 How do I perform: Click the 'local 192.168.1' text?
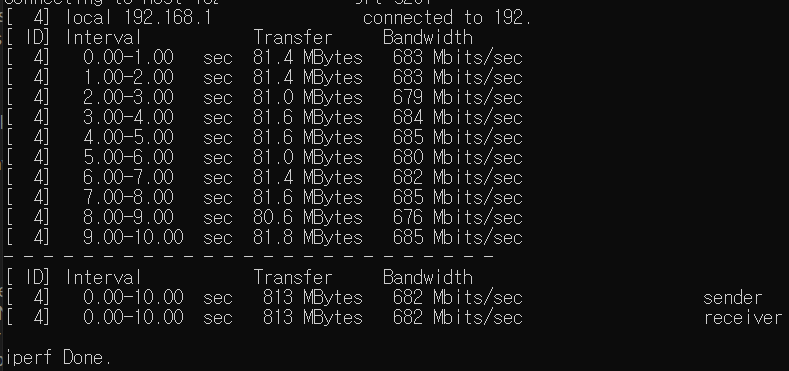138,18
